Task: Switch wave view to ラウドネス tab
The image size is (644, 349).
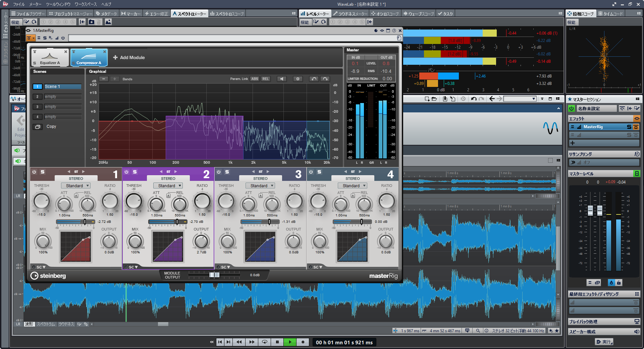Action: (66, 324)
